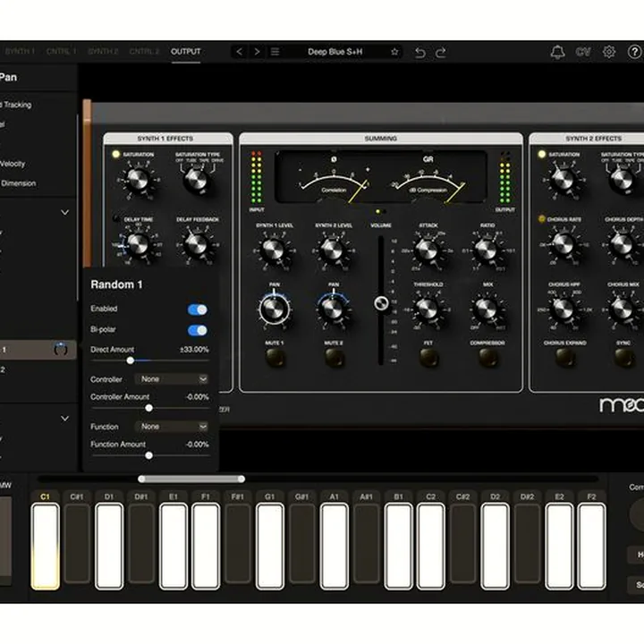This screenshot has height=644, width=644.
Task: Go to the next preset arrow
Action: [257, 52]
